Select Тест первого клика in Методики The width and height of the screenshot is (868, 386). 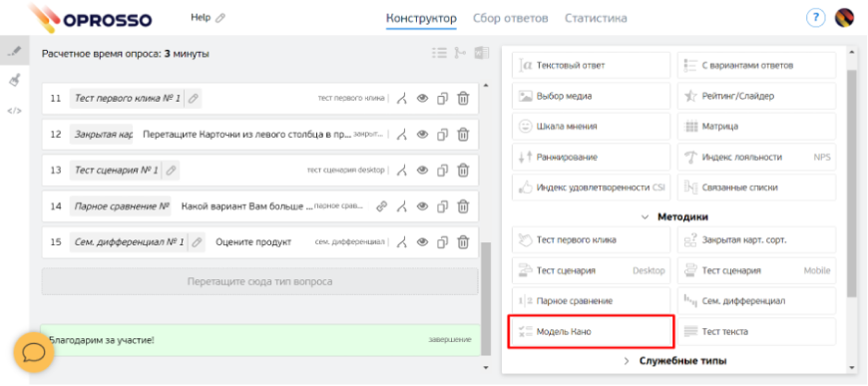click(592, 239)
